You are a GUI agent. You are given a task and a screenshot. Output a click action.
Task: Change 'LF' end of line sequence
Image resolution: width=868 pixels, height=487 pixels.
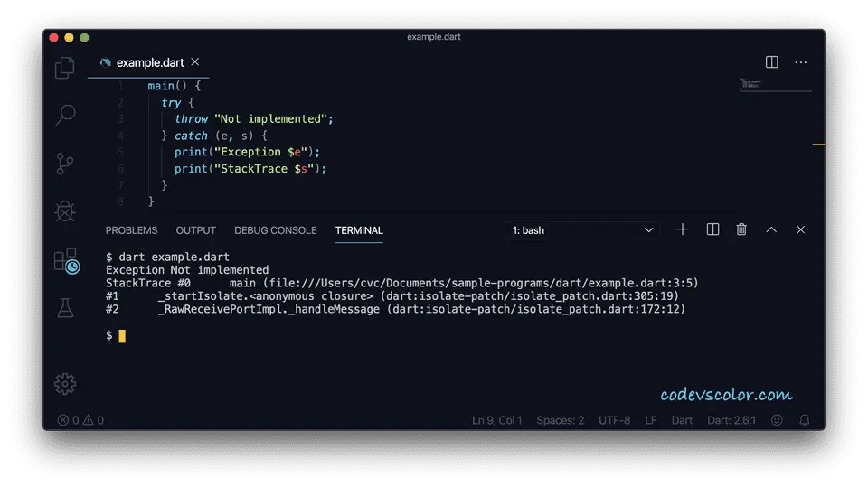(651, 420)
